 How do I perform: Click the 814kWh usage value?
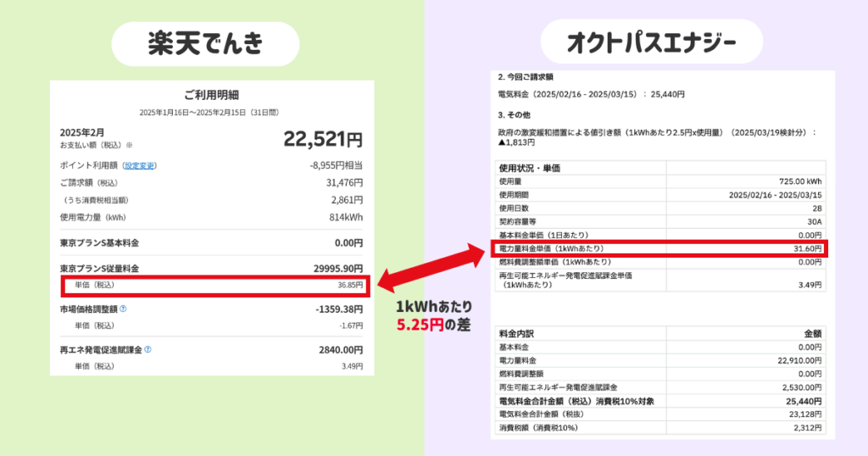coord(346,218)
